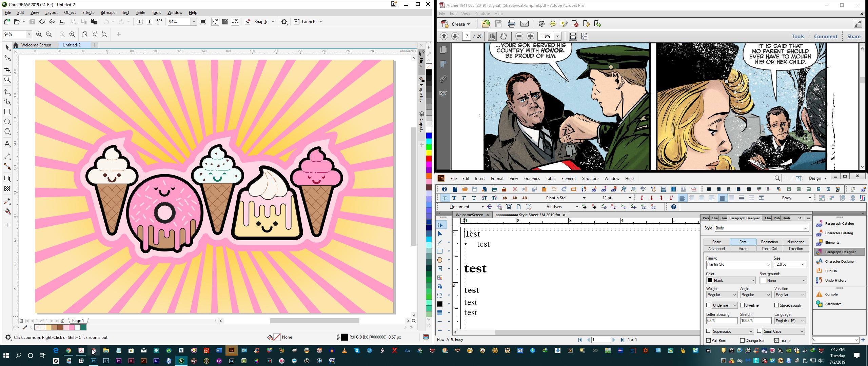Open the Tools pane in Acrobat
The height and width of the screenshot is (366, 868).
797,36
